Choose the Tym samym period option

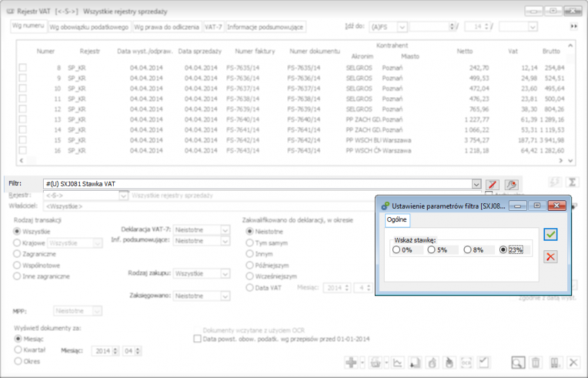click(x=250, y=243)
